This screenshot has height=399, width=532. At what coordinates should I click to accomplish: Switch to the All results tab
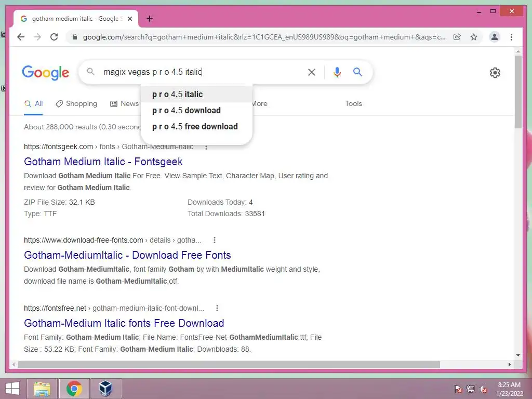coord(33,104)
